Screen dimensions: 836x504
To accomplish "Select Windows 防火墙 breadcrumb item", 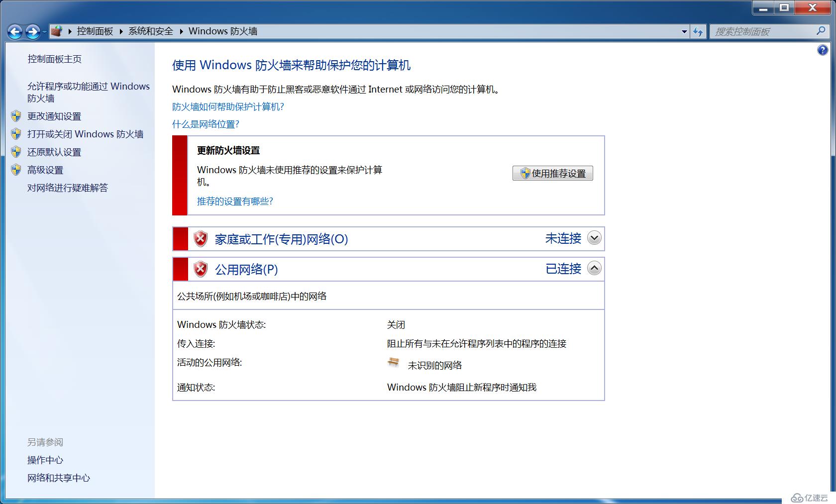I will point(223,31).
